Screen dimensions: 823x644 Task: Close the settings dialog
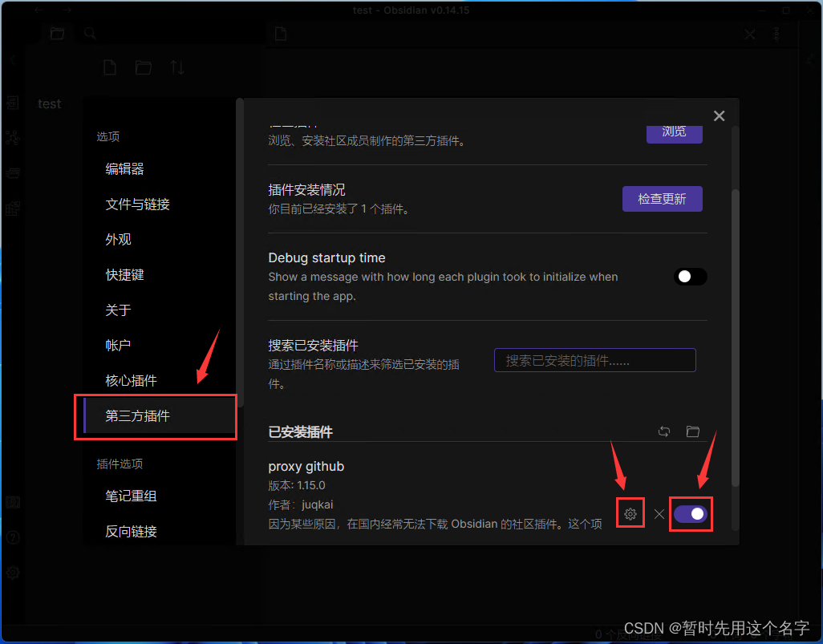[719, 116]
